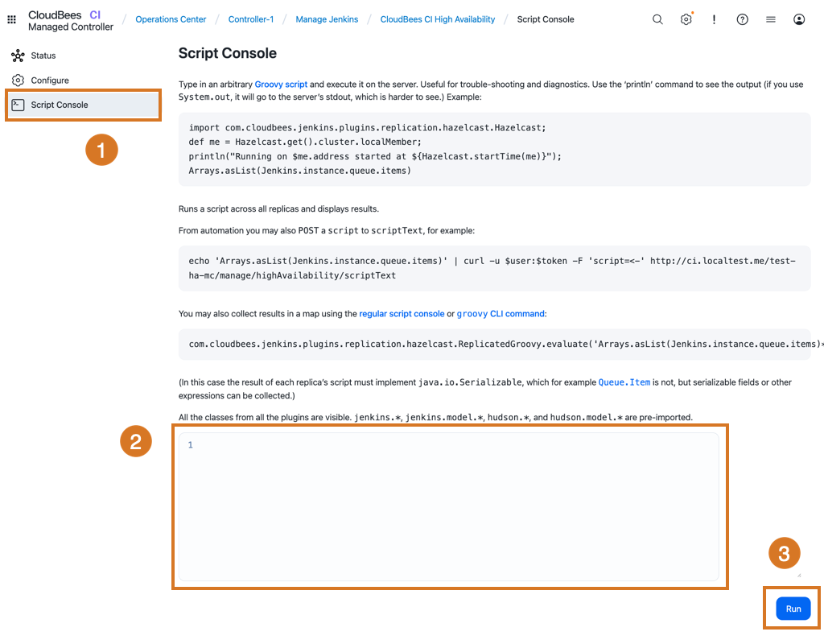Image resolution: width=824 pixels, height=644 pixels.
Task: Go to Manage Jenkins breadcrumb
Action: (327, 19)
